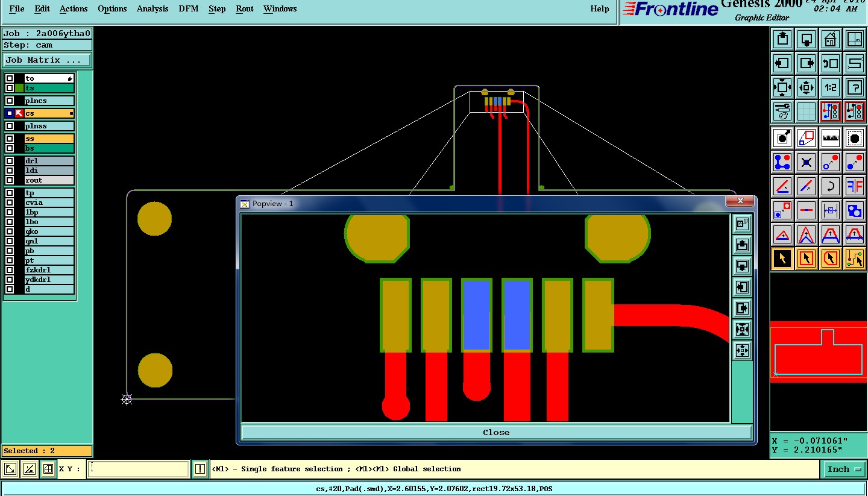Open the Options menu

112,8
